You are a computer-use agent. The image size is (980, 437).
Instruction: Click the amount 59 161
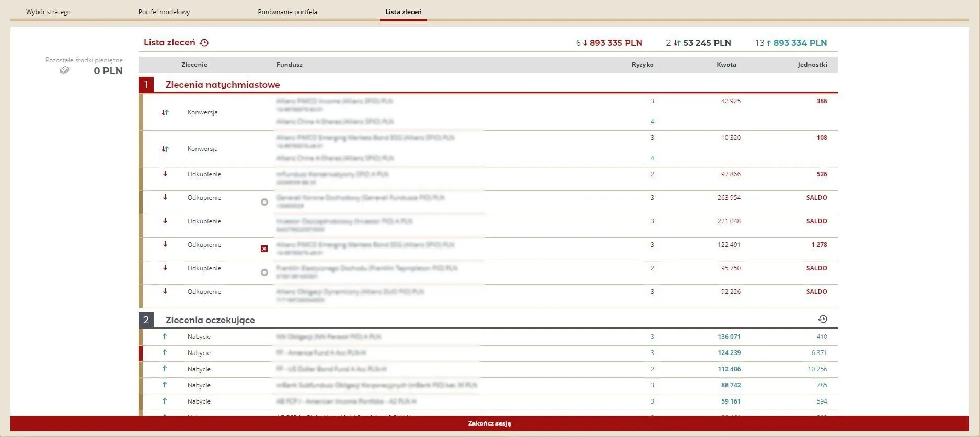click(731, 401)
